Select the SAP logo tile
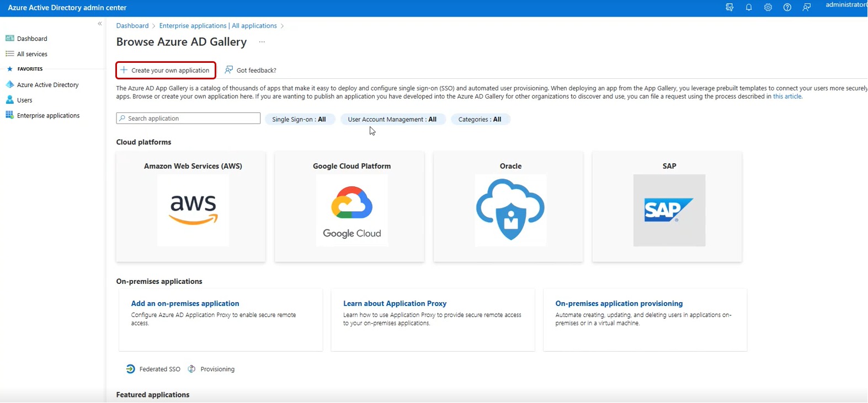Image resolution: width=868 pixels, height=403 pixels. pyautogui.click(x=669, y=211)
